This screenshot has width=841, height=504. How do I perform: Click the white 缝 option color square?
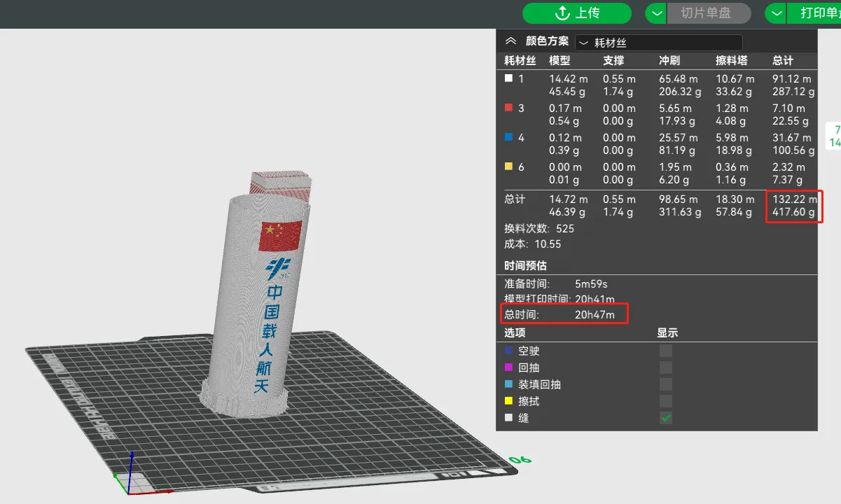[508, 418]
